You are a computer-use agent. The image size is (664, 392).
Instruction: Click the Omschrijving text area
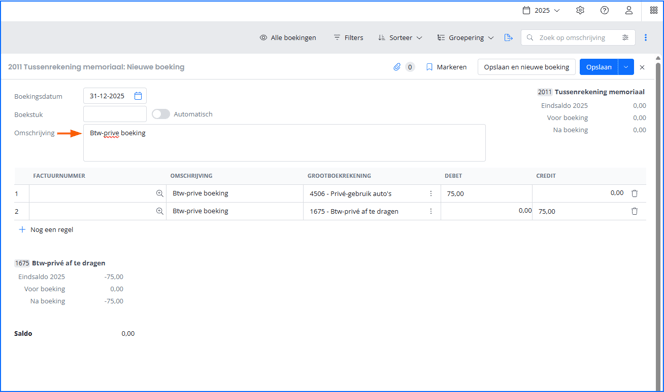pos(284,143)
